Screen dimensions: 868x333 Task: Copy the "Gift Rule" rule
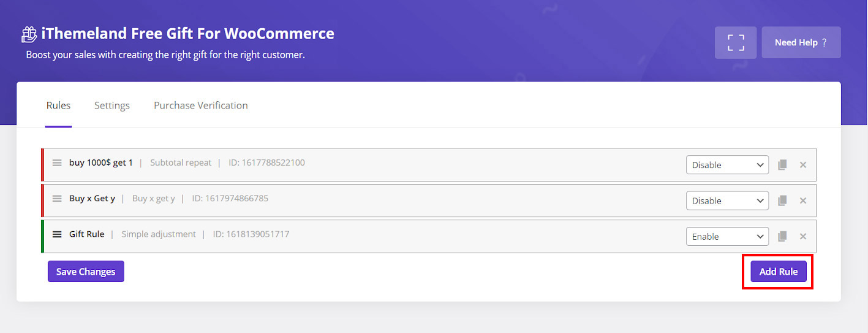click(782, 237)
